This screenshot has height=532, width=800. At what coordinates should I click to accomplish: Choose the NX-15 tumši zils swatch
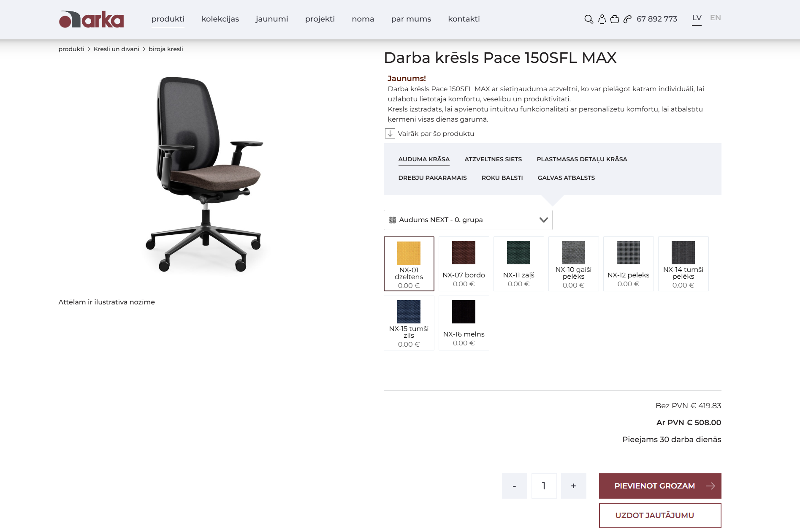tap(409, 323)
